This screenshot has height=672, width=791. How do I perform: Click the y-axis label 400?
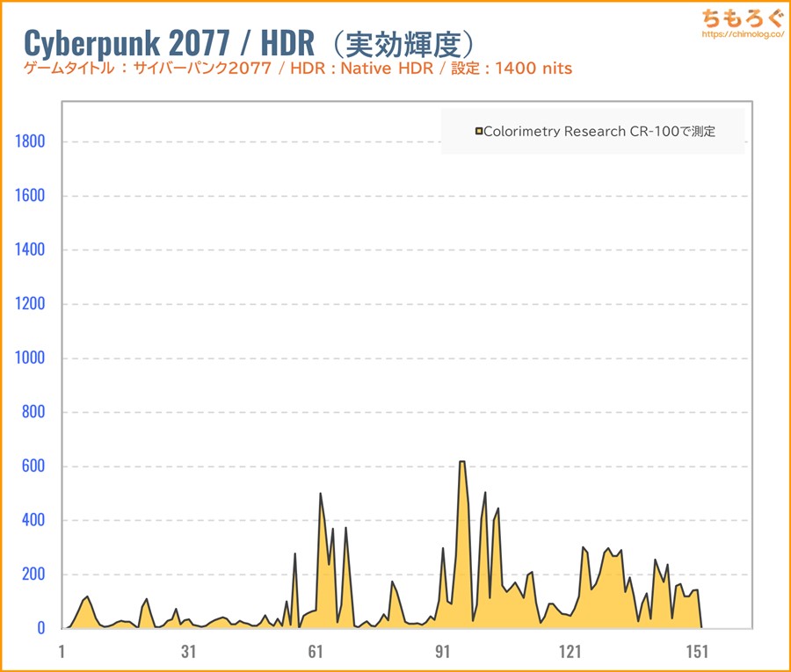[33, 520]
